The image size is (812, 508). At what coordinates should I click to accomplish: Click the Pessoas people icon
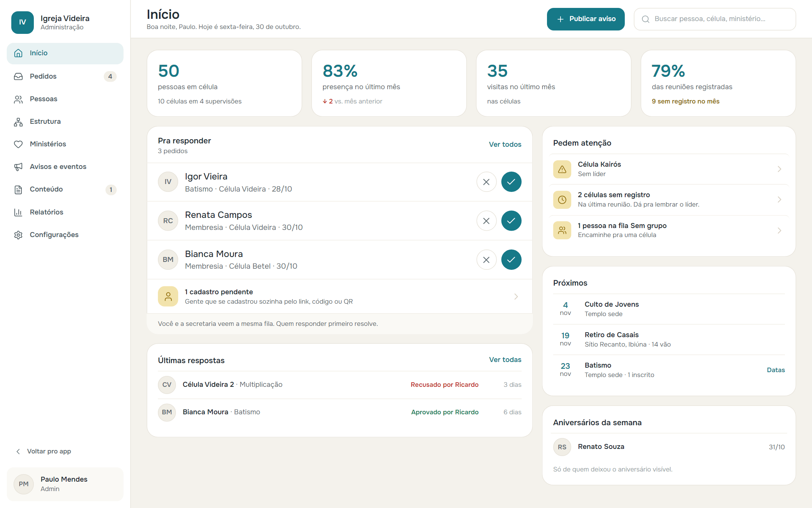coord(18,99)
